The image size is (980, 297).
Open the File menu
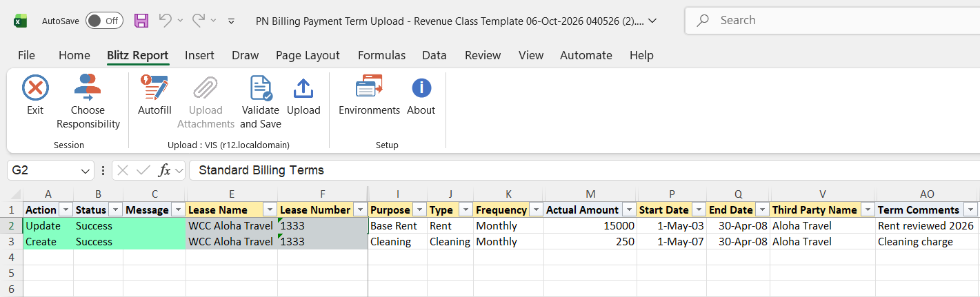26,55
